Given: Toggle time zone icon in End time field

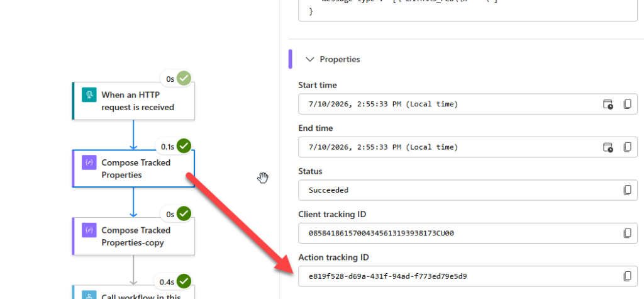Looking at the screenshot, I should tap(608, 147).
